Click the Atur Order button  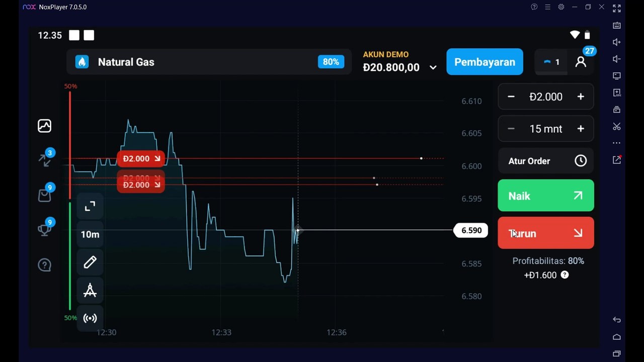(546, 161)
